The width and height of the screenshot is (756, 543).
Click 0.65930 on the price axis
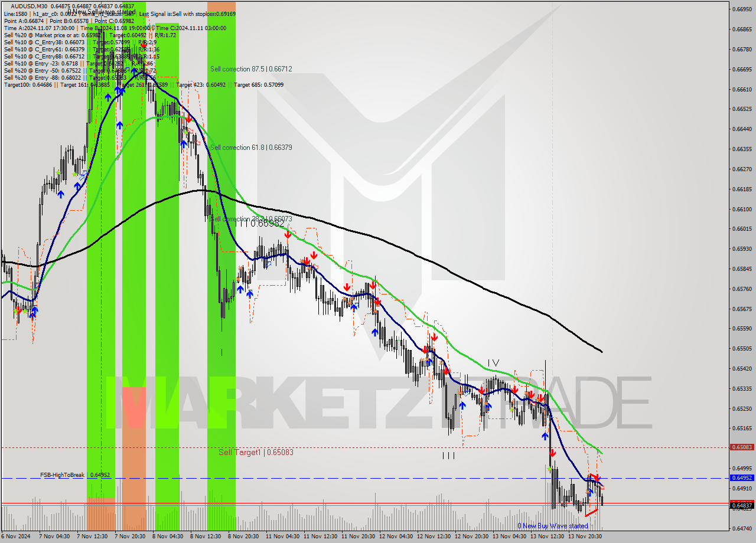pyautogui.click(x=742, y=248)
